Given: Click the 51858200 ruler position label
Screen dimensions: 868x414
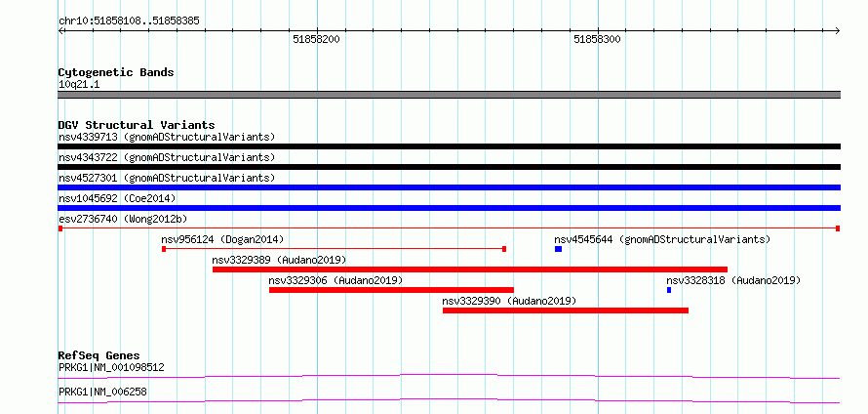Looking at the screenshot, I should point(316,39).
